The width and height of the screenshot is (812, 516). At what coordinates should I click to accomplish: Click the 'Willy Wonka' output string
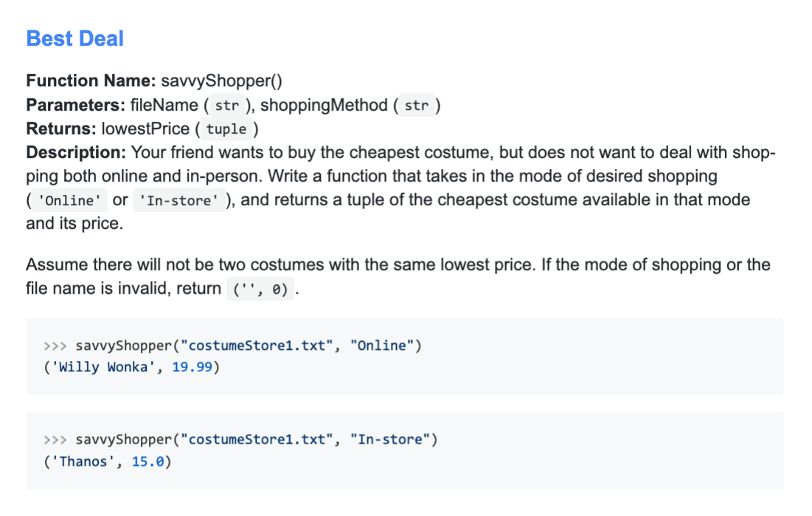[x=103, y=367]
